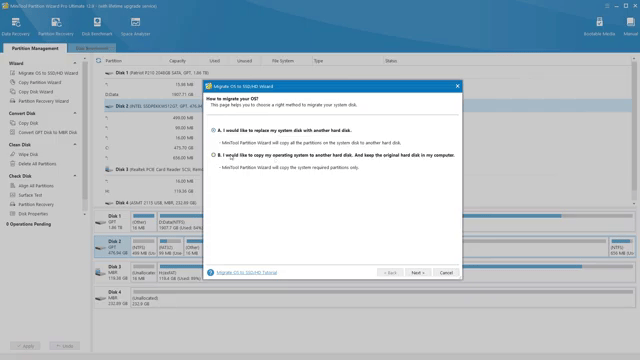Select Disk 4 icon in disk map

tap(100, 298)
